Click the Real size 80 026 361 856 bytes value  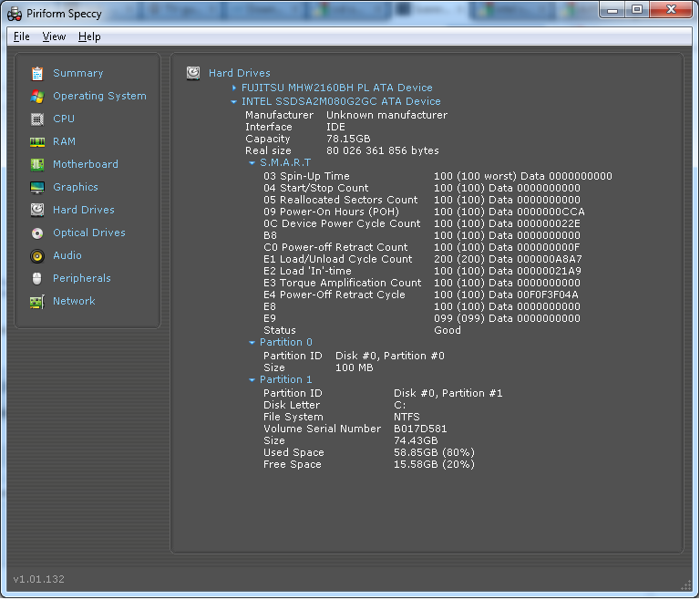tap(383, 151)
